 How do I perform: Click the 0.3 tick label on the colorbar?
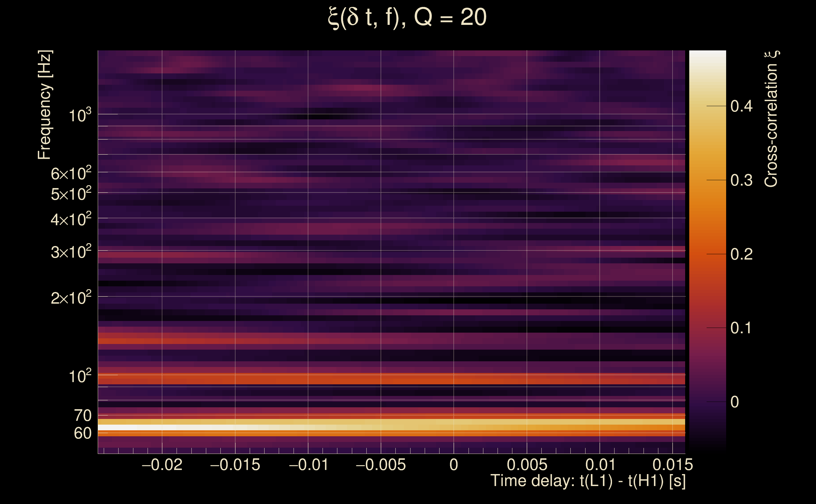(741, 180)
